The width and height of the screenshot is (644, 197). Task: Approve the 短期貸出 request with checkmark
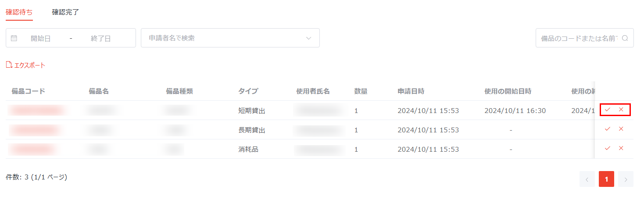(x=608, y=109)
